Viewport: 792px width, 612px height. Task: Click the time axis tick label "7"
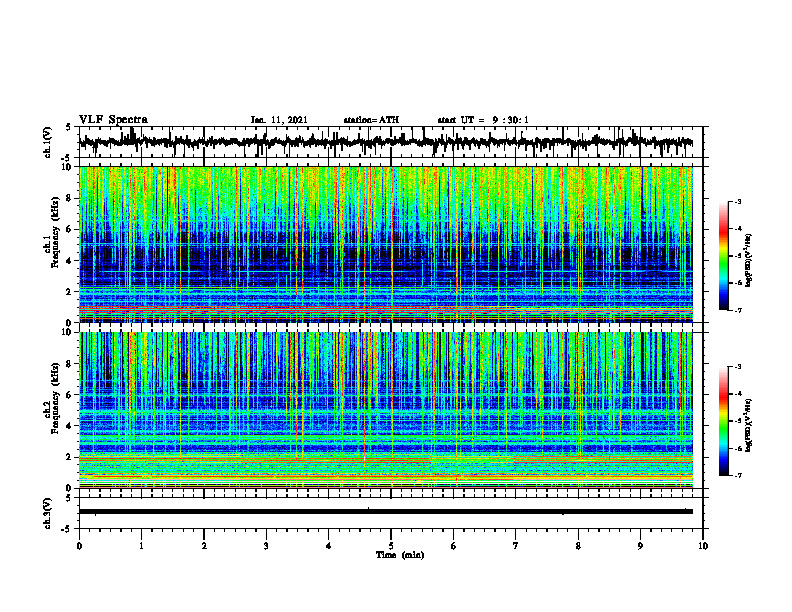click(516, 546)
